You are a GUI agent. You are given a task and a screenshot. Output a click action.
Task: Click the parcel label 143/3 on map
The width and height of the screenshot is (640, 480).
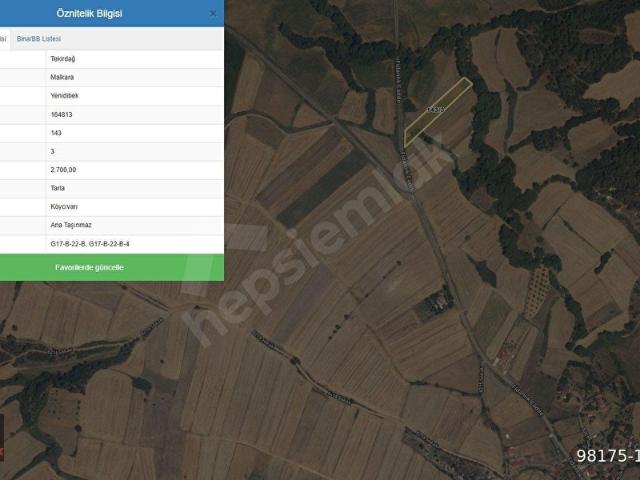tap(435, 109)
